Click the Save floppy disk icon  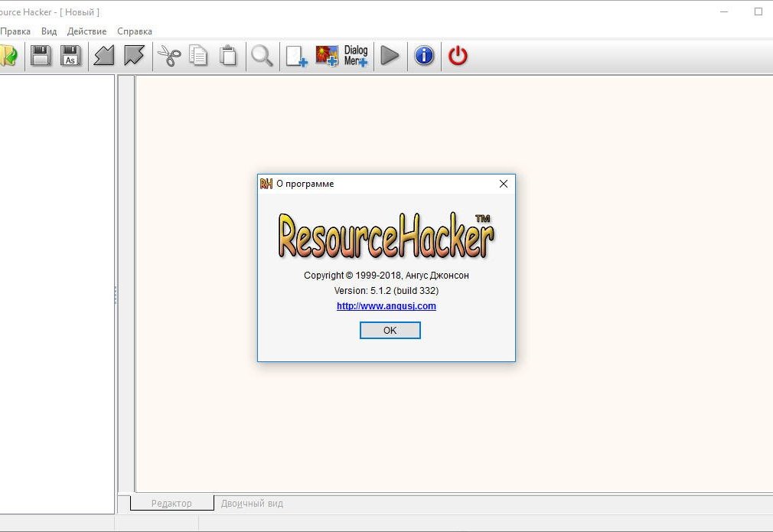[x=41, y=56]
